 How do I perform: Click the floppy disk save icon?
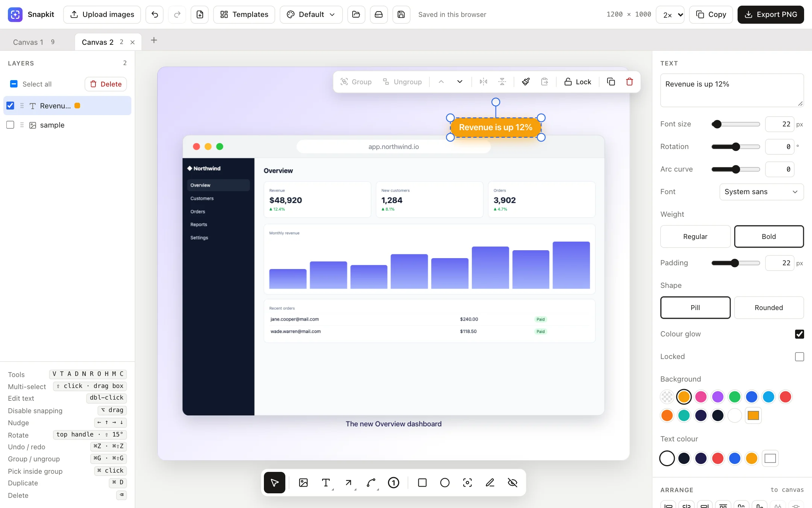tap(401, 15)
